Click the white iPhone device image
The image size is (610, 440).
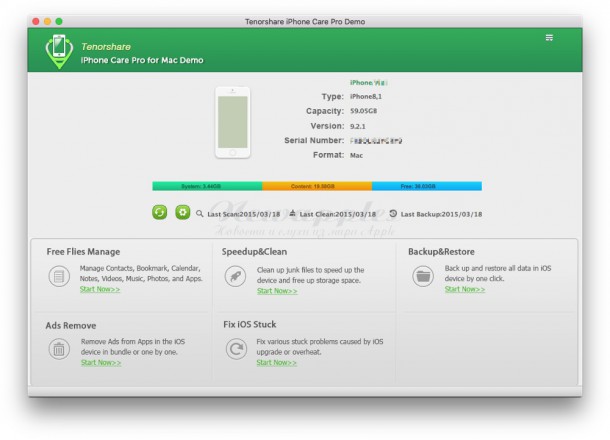[x=233, y=122]
